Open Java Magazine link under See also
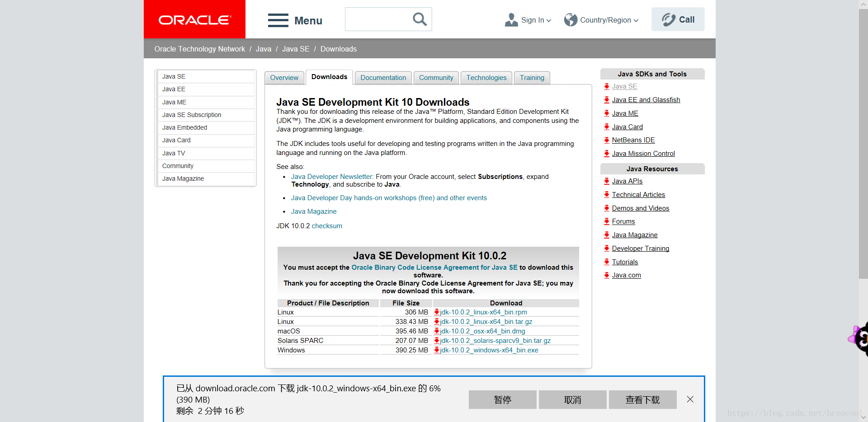Image resolution: width=868 pixels, height=422 pixels. pyautogui.click(x=314, y=211)
